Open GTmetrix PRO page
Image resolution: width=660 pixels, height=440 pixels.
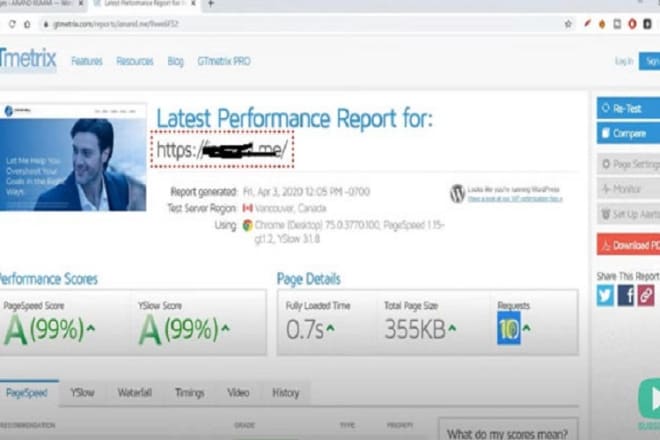pyautogui.click(x=224, y=61)
